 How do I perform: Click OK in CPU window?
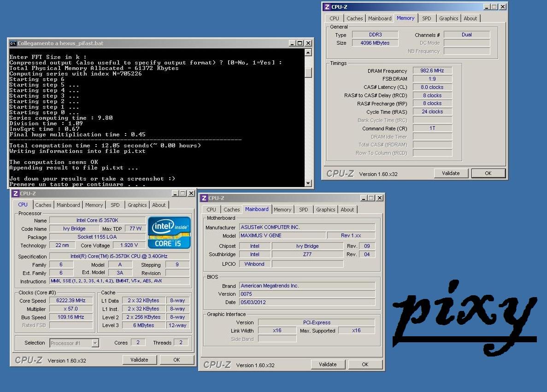point(176,360)
